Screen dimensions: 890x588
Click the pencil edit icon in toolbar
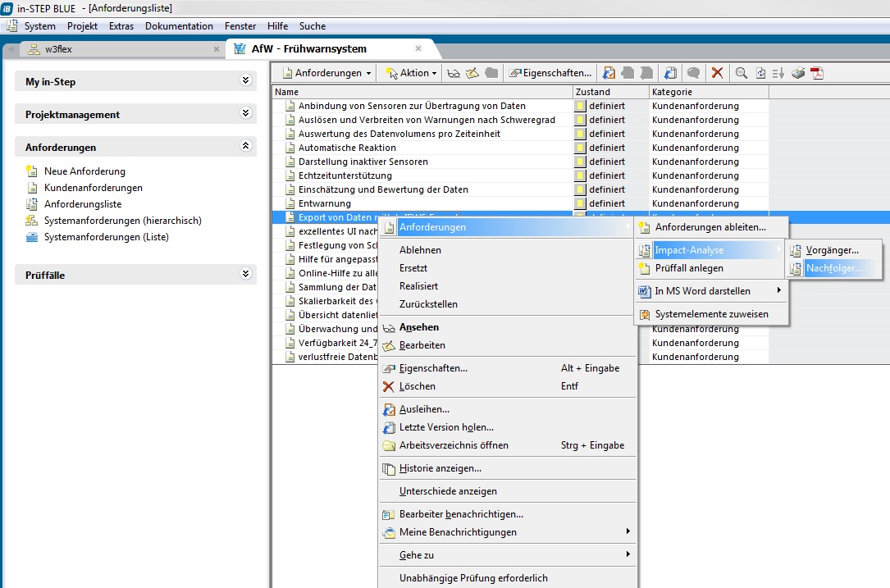pos(472,73)
